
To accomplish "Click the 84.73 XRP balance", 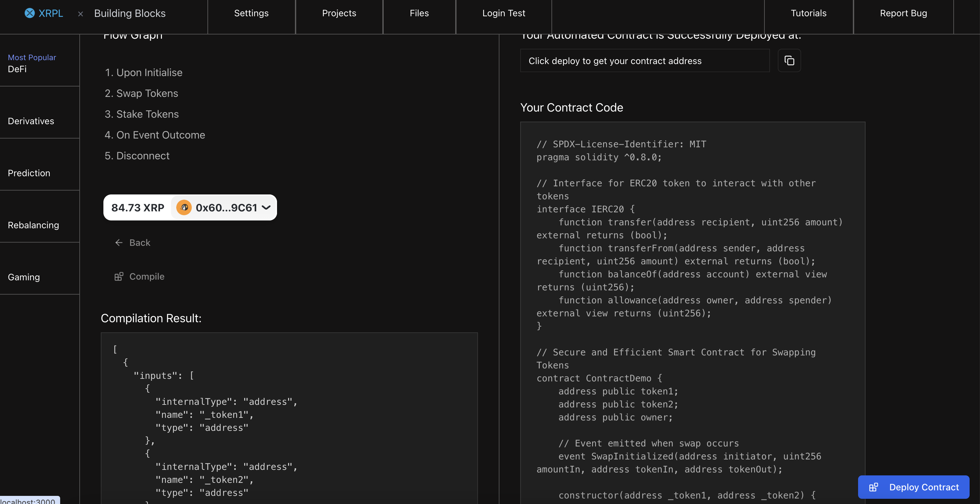I will point(138,208).
